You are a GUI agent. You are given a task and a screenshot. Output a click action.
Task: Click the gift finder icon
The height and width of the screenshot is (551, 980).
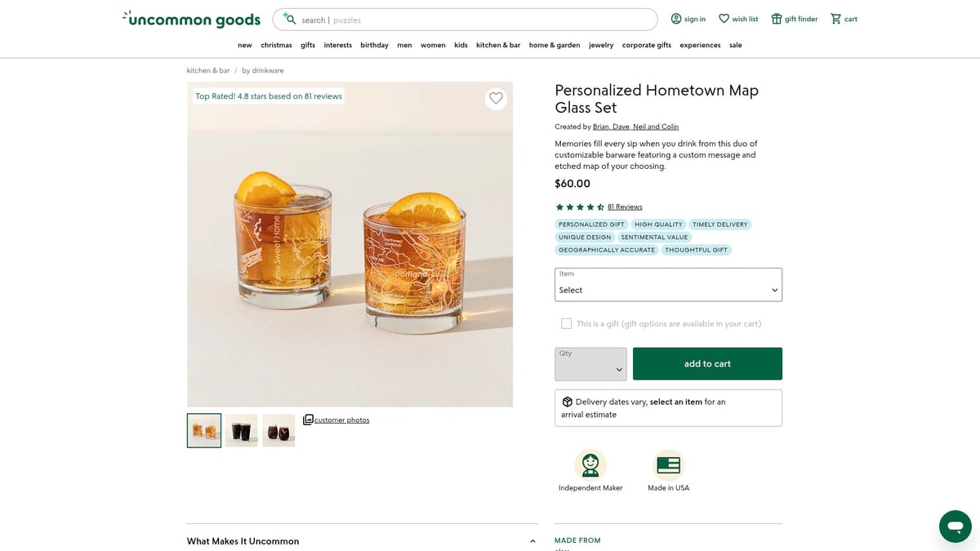pos(776,18)
